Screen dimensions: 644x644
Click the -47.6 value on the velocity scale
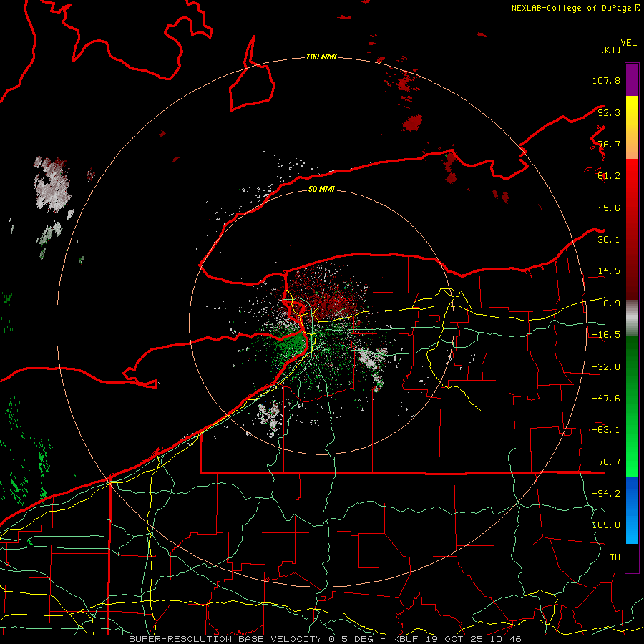[606, 399]
